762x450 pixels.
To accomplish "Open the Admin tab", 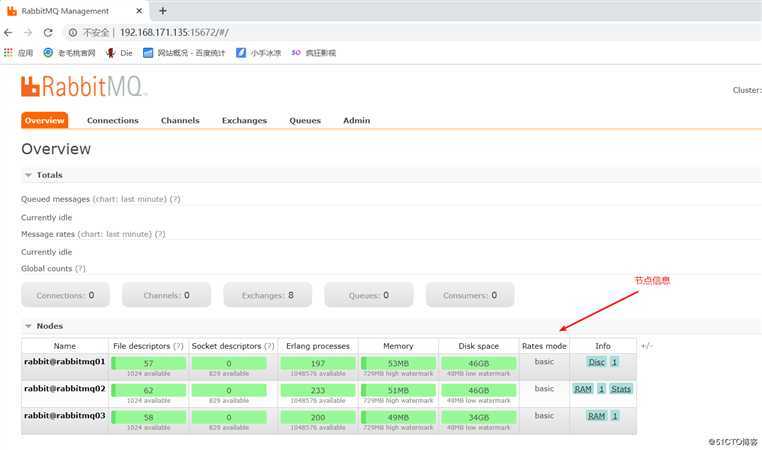I will click(x=357, y=121).
